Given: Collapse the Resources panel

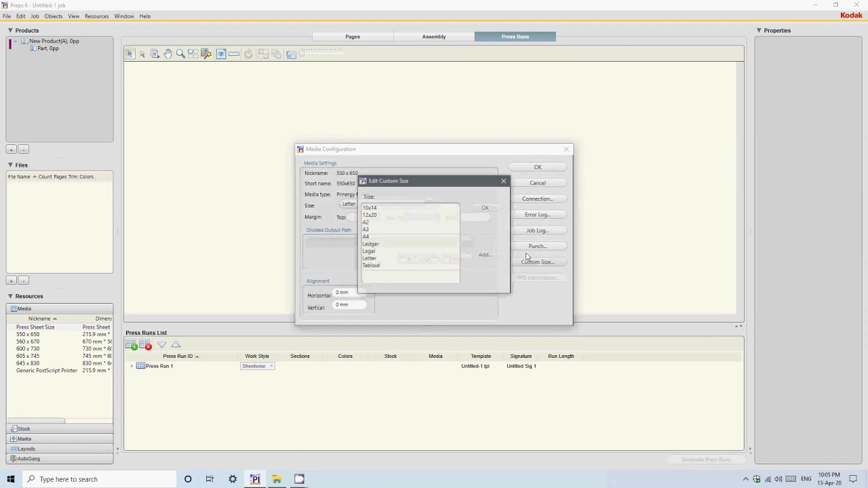Looking at the screenshot, I should (10, 296).
